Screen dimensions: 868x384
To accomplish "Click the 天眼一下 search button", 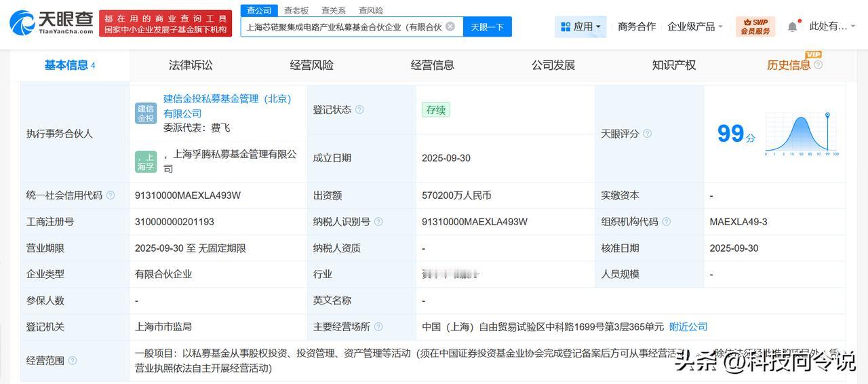I will 488,27.
